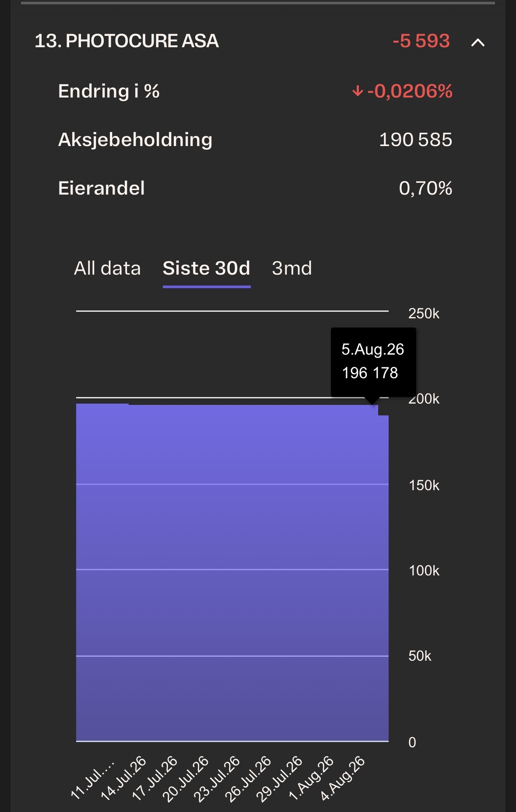Click the Endring i % label

pos(109,91)
